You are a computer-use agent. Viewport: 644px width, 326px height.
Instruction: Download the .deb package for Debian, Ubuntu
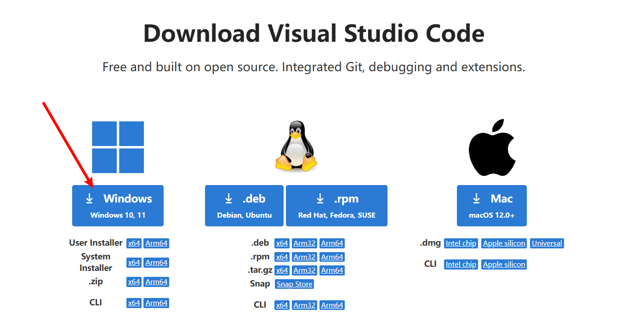(245, 206)
